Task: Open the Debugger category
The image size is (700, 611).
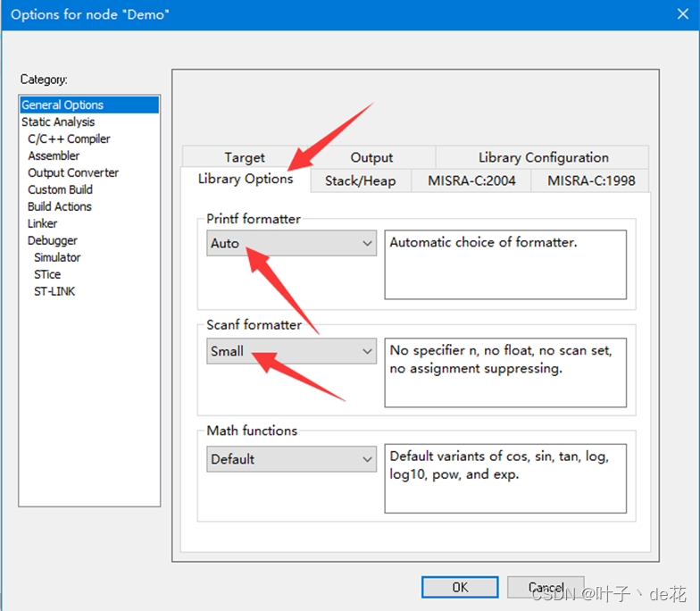Action: [52, 240]
